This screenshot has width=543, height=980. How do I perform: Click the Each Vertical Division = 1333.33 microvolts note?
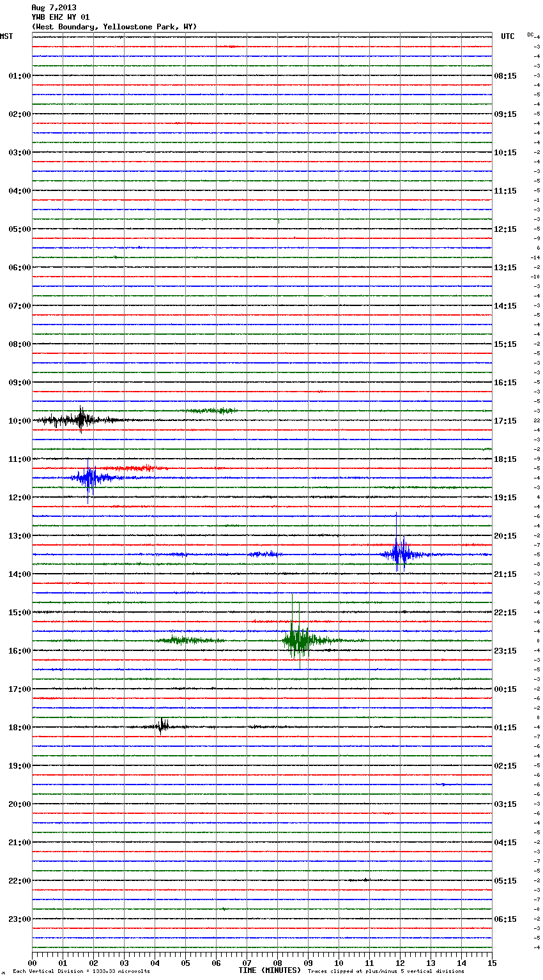pyautogui.click(x=81, y=971)
